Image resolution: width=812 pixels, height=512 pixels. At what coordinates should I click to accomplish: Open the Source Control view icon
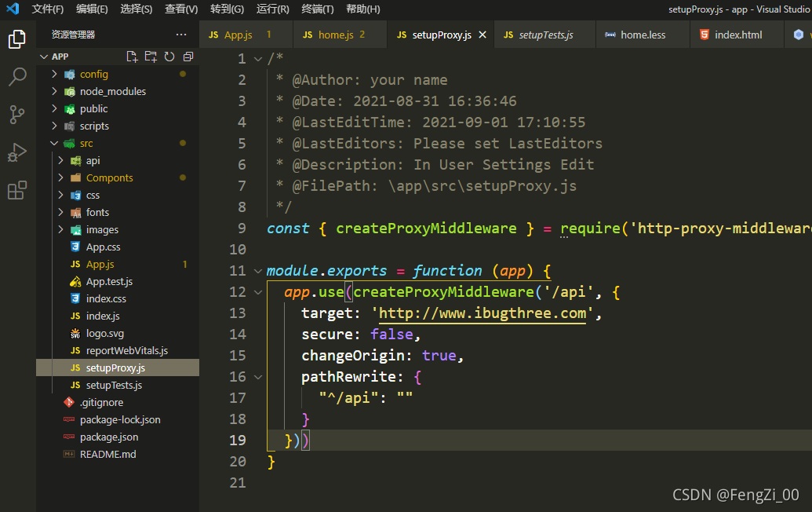point(17,115)
